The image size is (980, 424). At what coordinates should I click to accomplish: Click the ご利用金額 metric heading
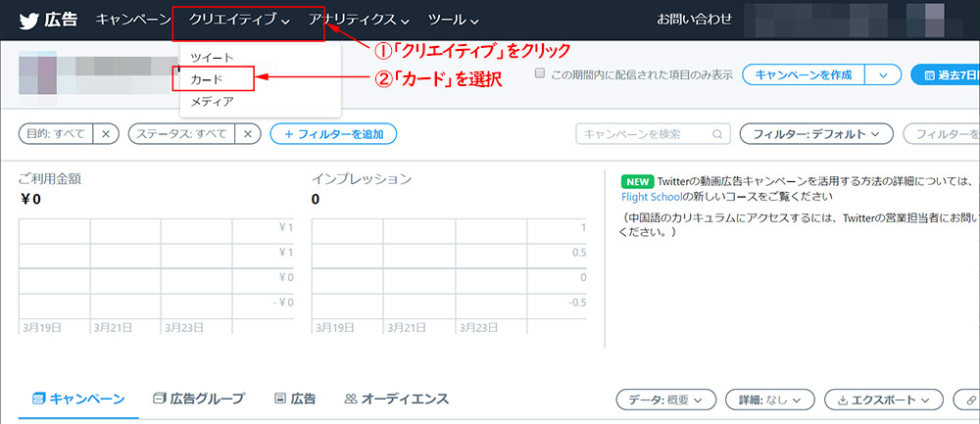[x=50, y=179]
